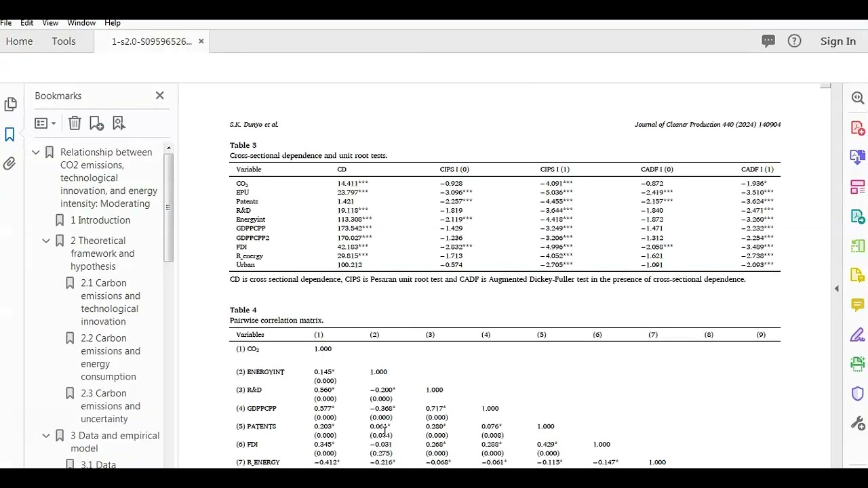Open the yellow Send for Comments tool
Viewport: 868px width, 488px height.
[x=858, y=276]
